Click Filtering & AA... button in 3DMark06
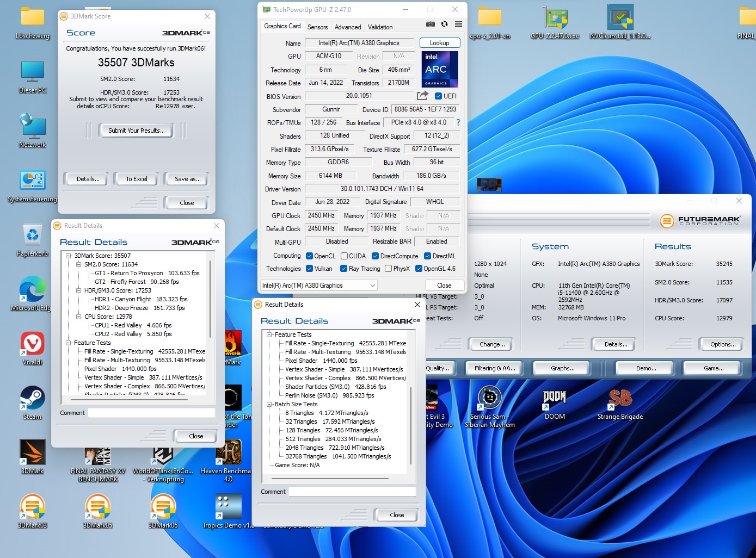756x558 pixels. pyautogui.click(x=495, y=368)
